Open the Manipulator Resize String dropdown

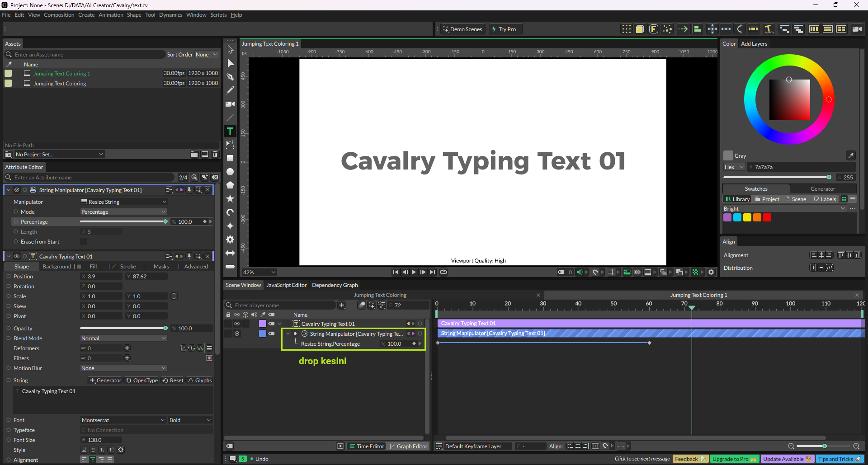coord(123,202)
